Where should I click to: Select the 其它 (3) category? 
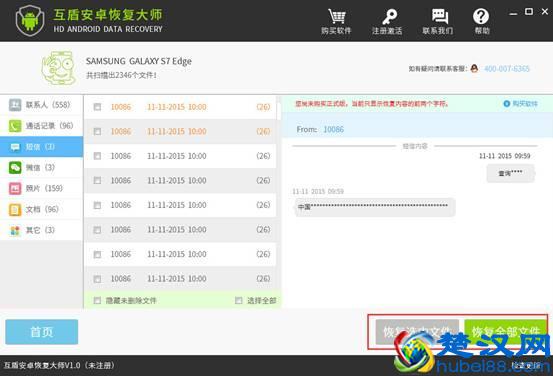(x=42, y=230)
